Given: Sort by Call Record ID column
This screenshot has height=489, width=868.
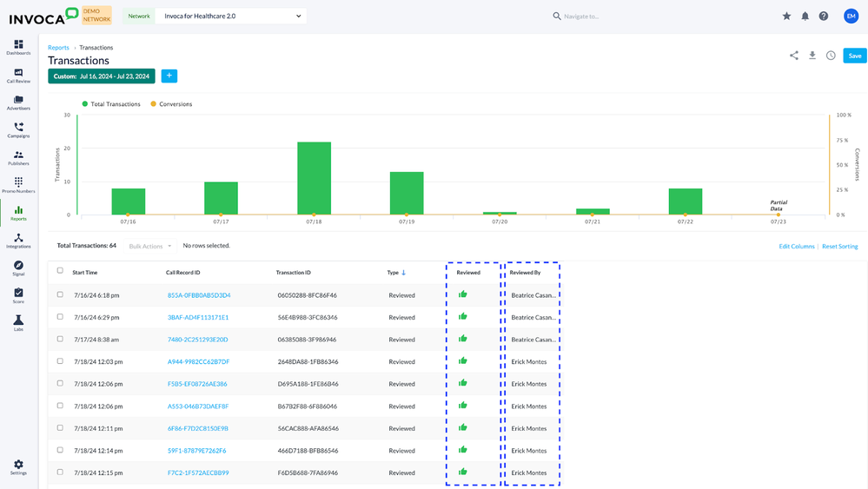Looking at the screenshot, I should pos(182,272).
